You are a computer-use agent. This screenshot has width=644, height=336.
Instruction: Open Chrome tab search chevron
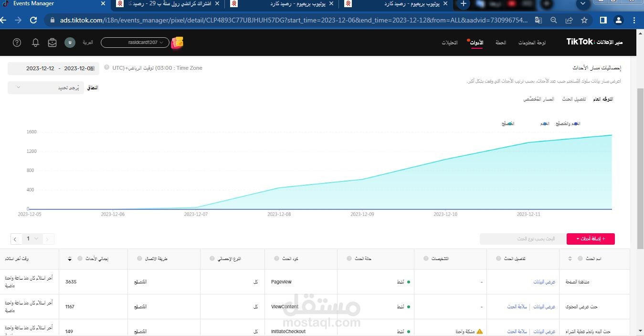582,4
